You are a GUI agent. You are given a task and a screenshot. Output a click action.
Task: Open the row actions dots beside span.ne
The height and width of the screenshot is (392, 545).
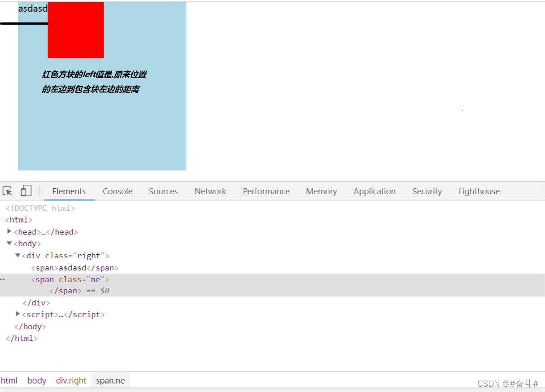pos(3,279)
